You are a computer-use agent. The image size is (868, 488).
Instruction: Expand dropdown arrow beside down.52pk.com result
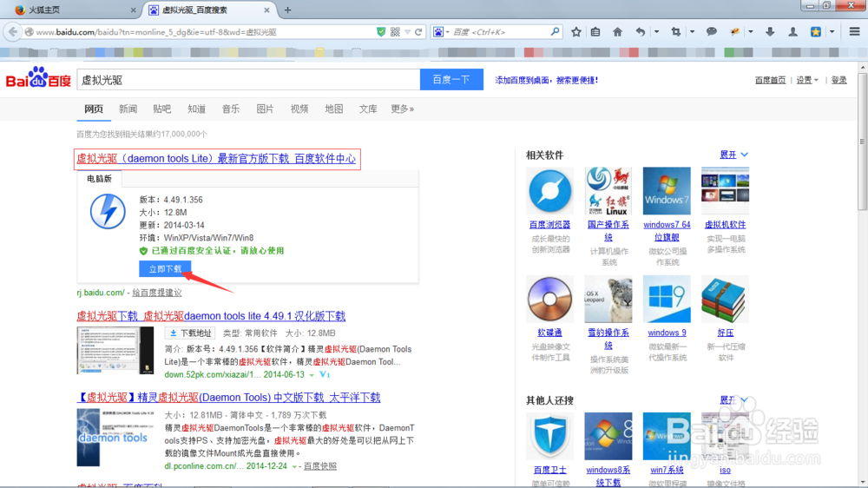312,375
